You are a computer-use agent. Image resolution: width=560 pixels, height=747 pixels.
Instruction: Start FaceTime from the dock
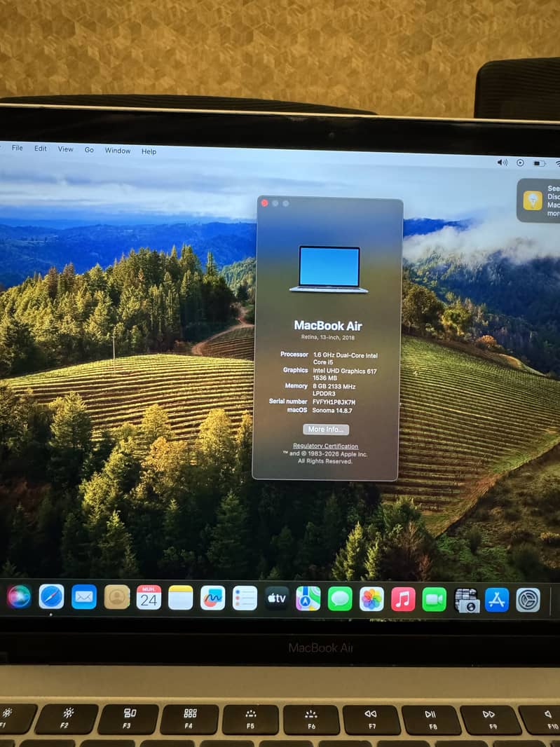[434, 599]
